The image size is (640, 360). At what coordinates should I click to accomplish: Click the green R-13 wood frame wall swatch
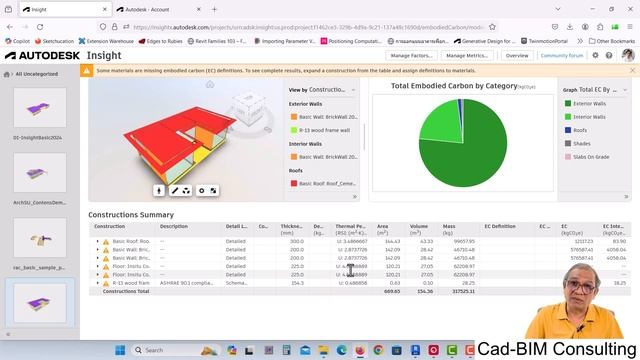tap(294, 130)
